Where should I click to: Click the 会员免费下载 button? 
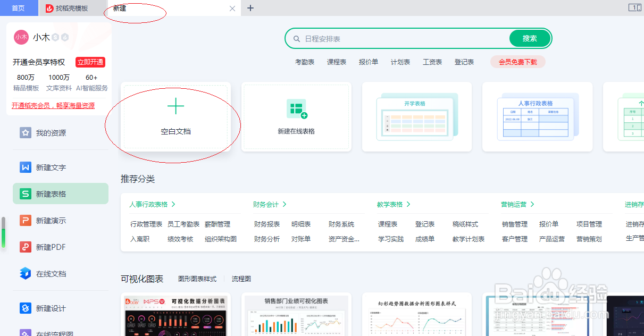[x=517, y=62]
